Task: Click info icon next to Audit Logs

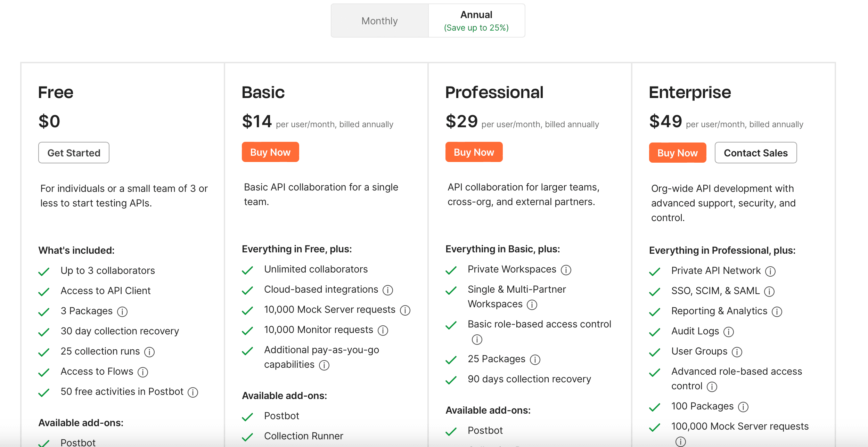Action: tap(728, 332)
